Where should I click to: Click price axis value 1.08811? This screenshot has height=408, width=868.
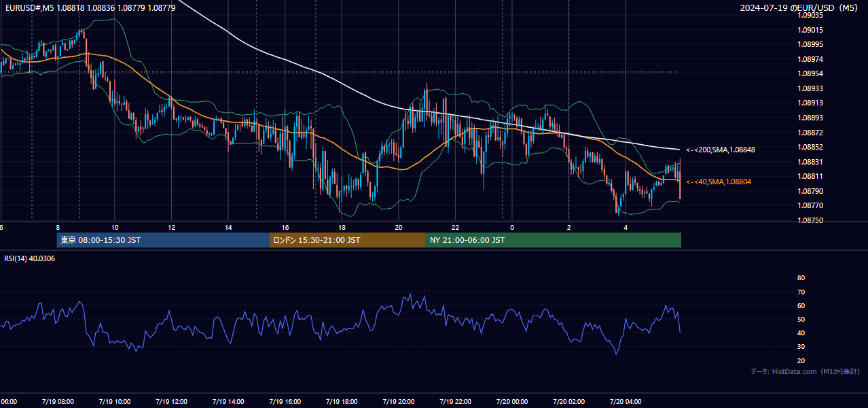tap(810, 176)
